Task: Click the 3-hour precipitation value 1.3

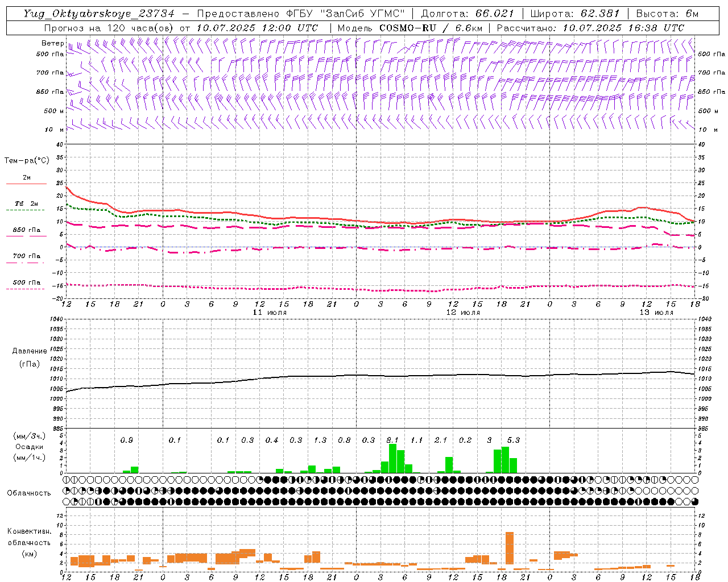Action: tap(320, 440)
